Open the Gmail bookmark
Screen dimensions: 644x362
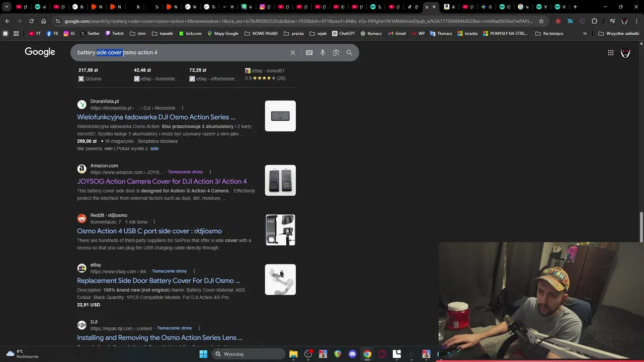click(396, 33)
